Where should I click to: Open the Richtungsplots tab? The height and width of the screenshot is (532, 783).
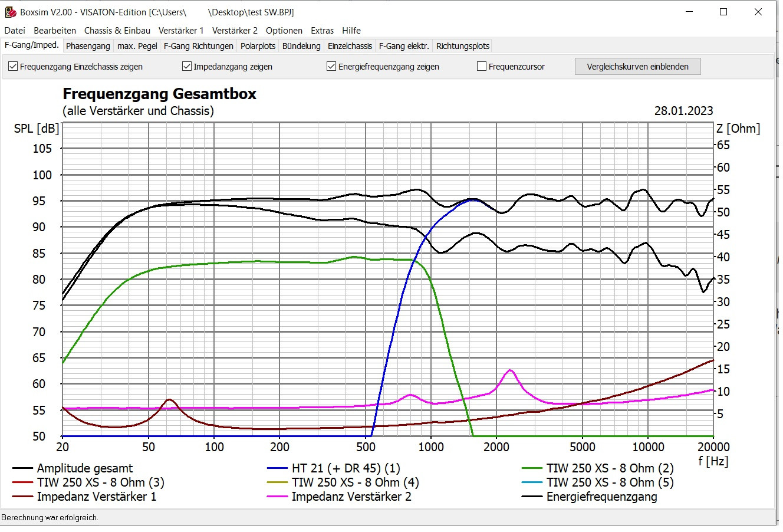[463, 46]
